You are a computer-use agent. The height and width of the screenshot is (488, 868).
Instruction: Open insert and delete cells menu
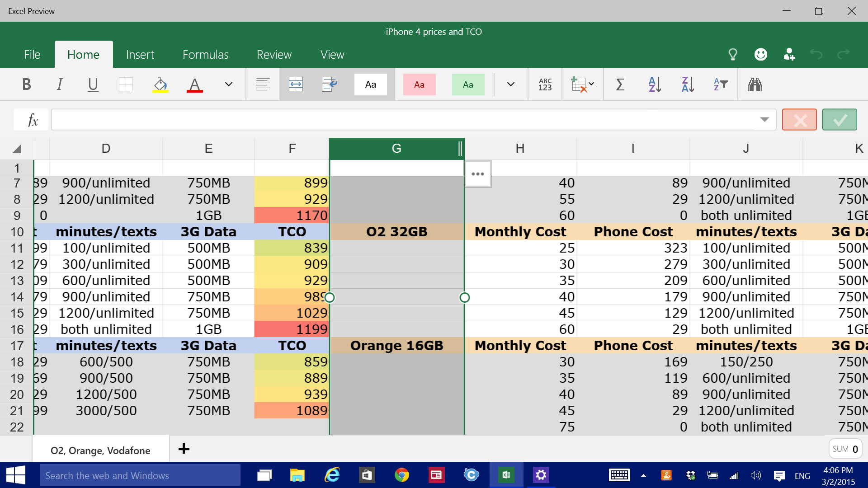(x=582, y=84)
